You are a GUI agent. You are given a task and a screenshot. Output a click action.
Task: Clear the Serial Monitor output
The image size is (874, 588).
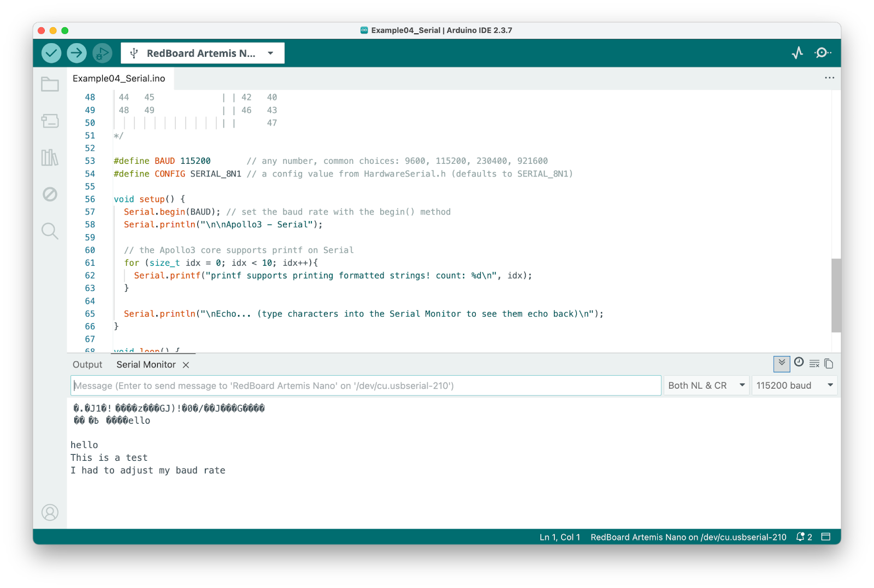click(814, 363)
